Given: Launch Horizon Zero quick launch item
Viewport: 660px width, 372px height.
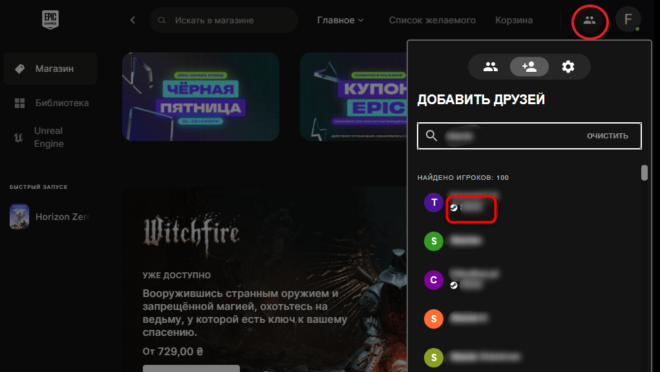Looking at the screenshot, I should click(50, 217).
